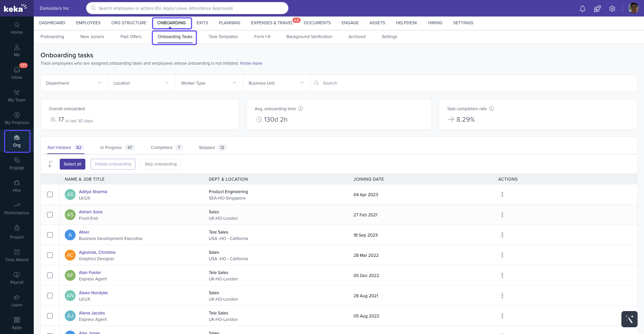This screenshot has height=334, width=644.
Task: Click the sort arrow icon beside Select all
Action: point(50,164)
